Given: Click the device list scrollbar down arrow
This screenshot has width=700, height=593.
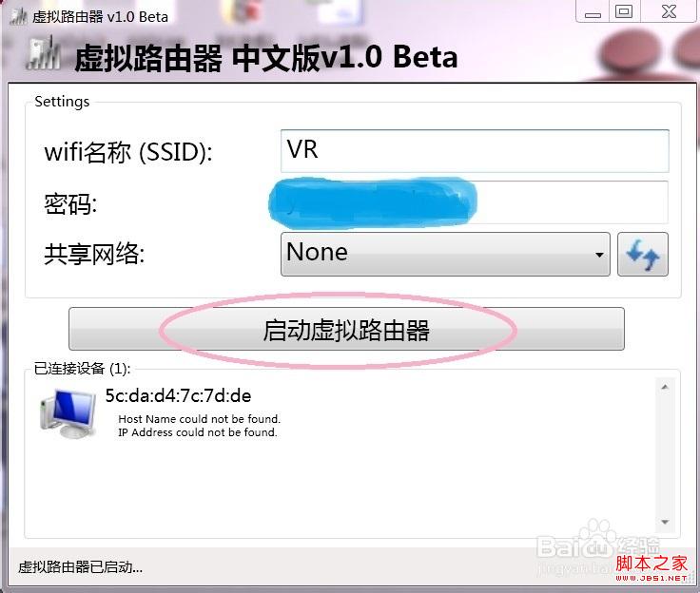Looking at the screenshot, I should (665, 522).
